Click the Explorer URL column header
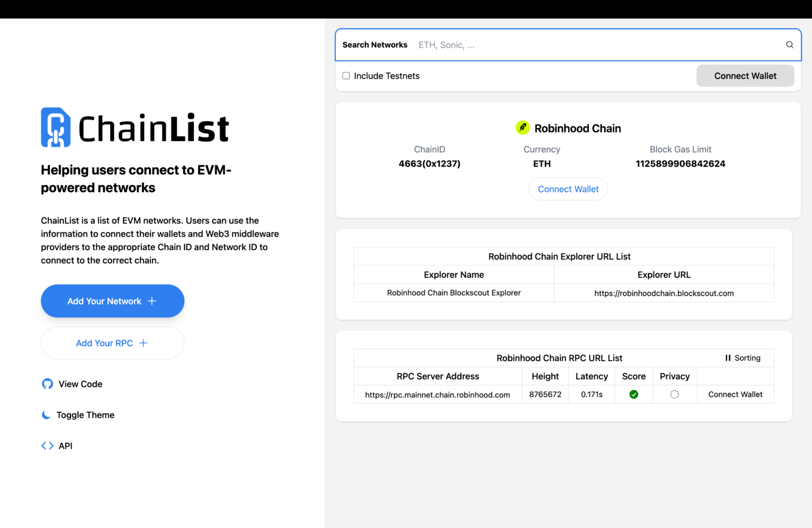This screenshot has width=812, height=528. tap(664, 275)
